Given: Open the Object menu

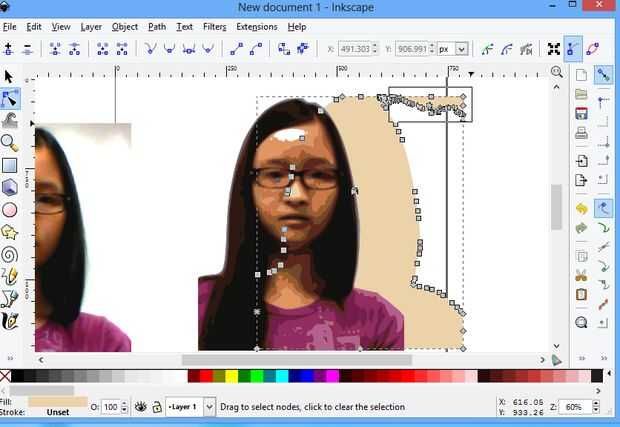Looking at the screenshot, I should pyautogui.click(x=125, y=27).
